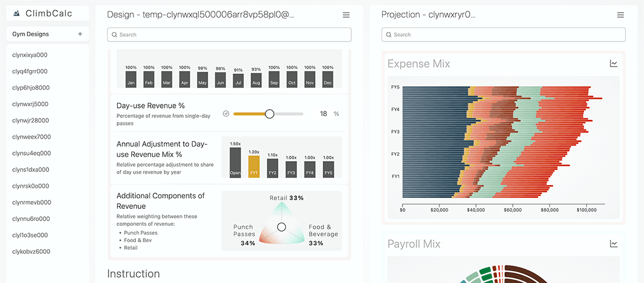Add a new gym design with plus icon
Screen dimensions: 644x283
click(x=80, y=34)
